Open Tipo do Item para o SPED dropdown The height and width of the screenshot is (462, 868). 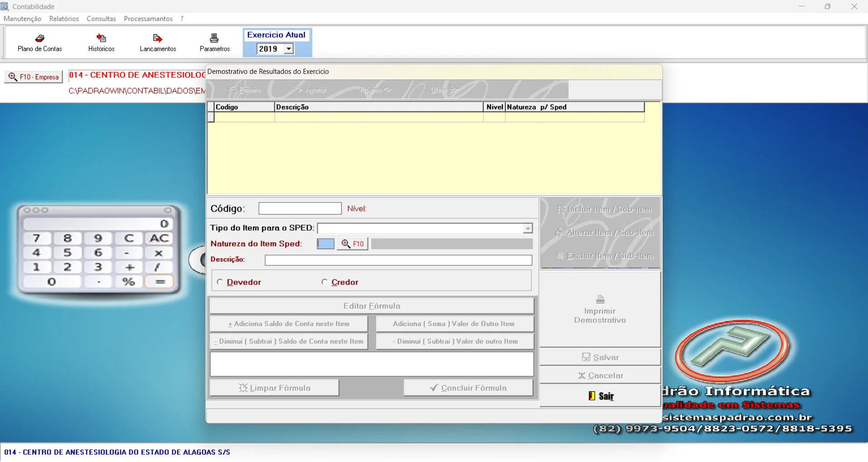528,229
